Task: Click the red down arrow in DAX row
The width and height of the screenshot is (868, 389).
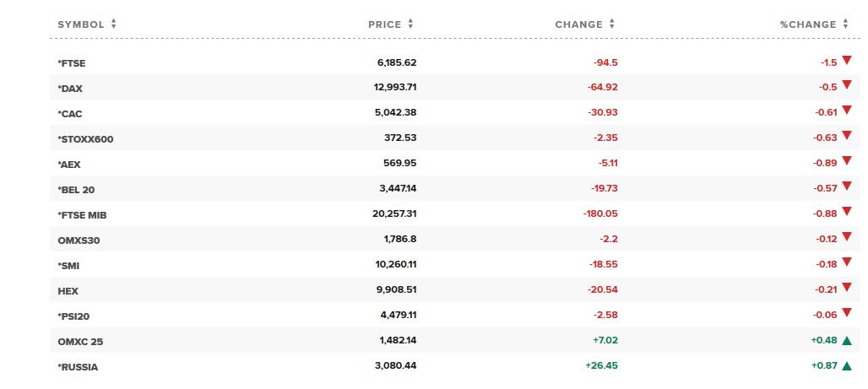Action: coord(846,84)
